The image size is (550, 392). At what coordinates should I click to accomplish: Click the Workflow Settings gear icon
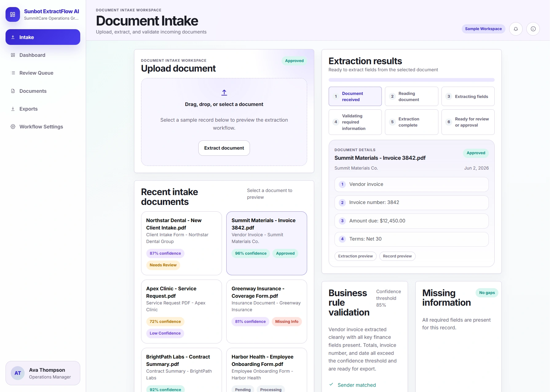[13, 127]
